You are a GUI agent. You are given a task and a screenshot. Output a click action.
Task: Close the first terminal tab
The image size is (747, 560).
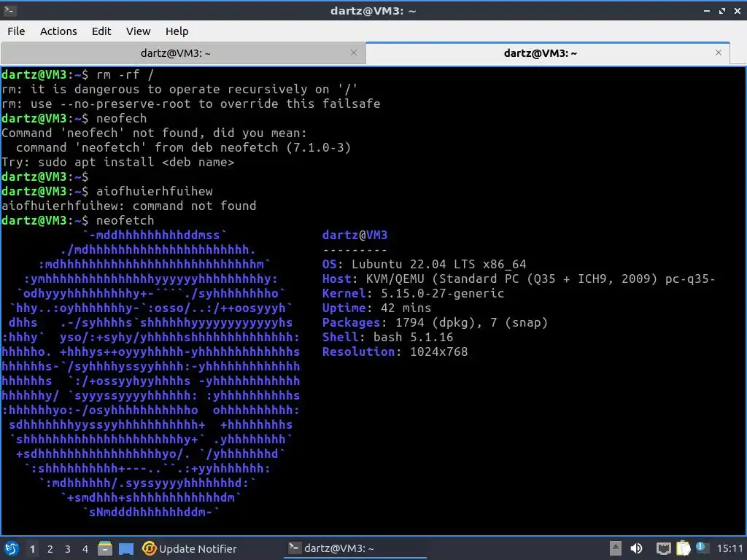[x=354, y=52]
